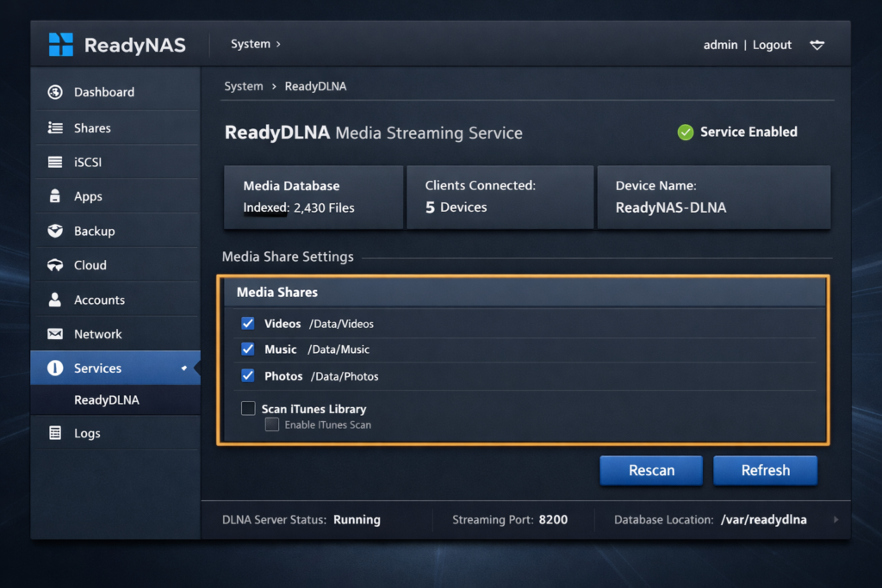The height and width of the screenshot is (588, 882).
Task: Click the Shares list icon
Action: 55,128
